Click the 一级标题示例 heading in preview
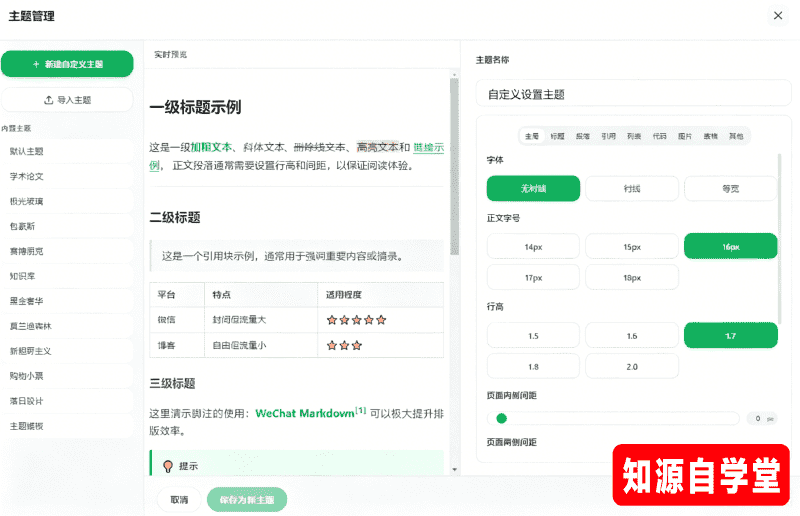Screen dimensions: 800x516 (x=195, y=107)
